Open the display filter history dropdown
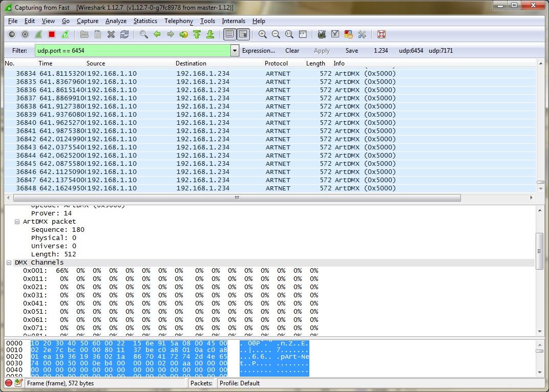 tap(235, 51)
